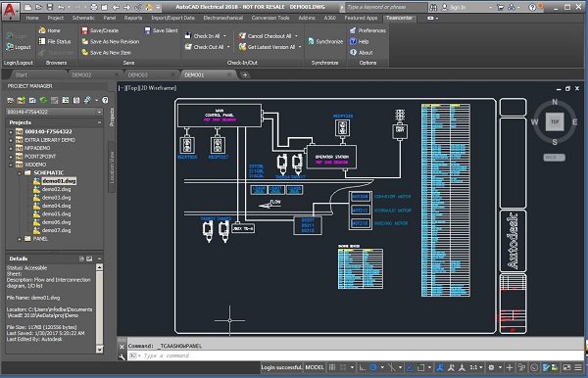Open the Conversion Tools ribbon tab
The width and height of the screenshot is (588, 378).
(270, 18)
